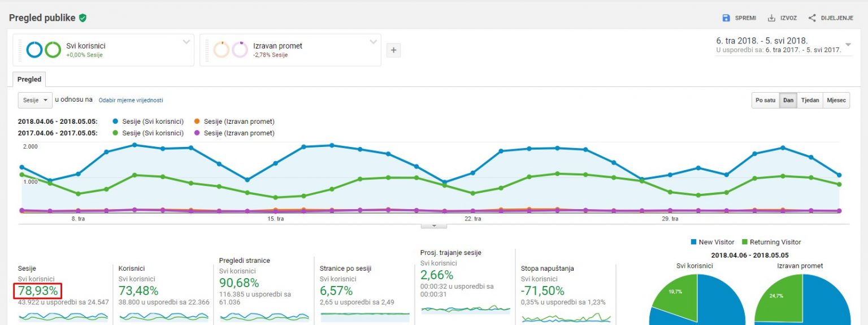The width and height of the screenshot is (868, 325).
Task: Select Po satu time granularity
Action: coord(765,100)
